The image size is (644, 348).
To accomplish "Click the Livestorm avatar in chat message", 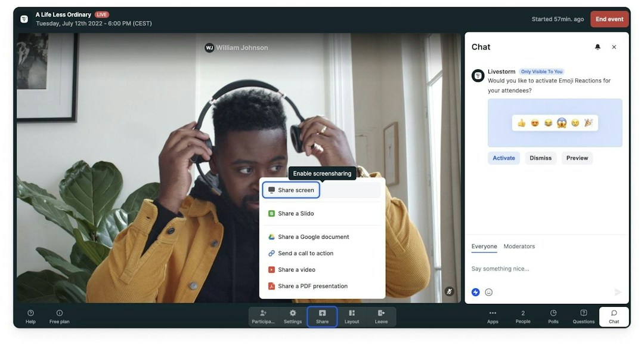I will click(478, 76).
